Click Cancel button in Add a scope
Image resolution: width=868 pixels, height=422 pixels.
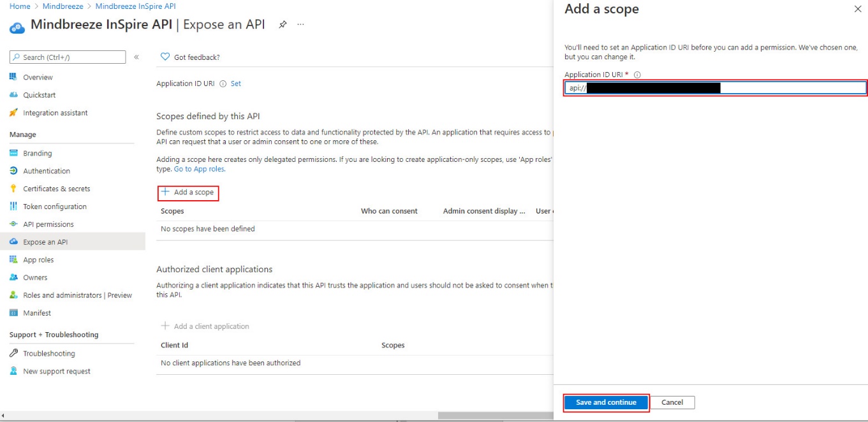[672, 402]
